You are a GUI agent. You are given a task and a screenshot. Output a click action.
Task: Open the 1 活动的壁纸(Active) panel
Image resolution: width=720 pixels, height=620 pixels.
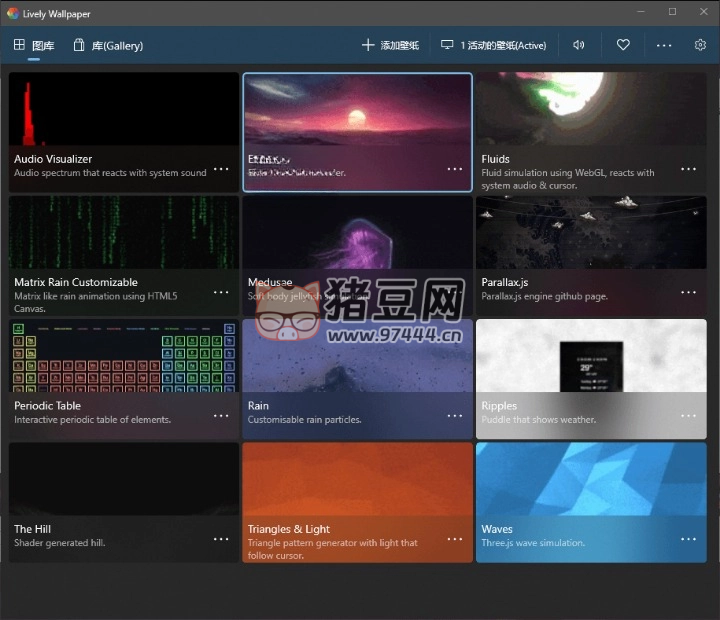pyautogui.click(x=494, y=45)
